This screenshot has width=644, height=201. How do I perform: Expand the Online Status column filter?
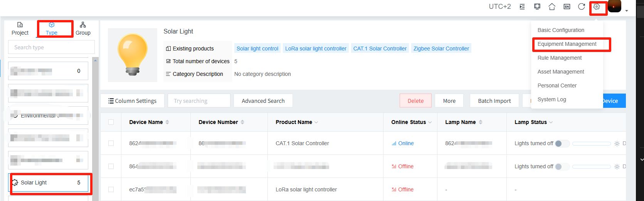(430, 122)
